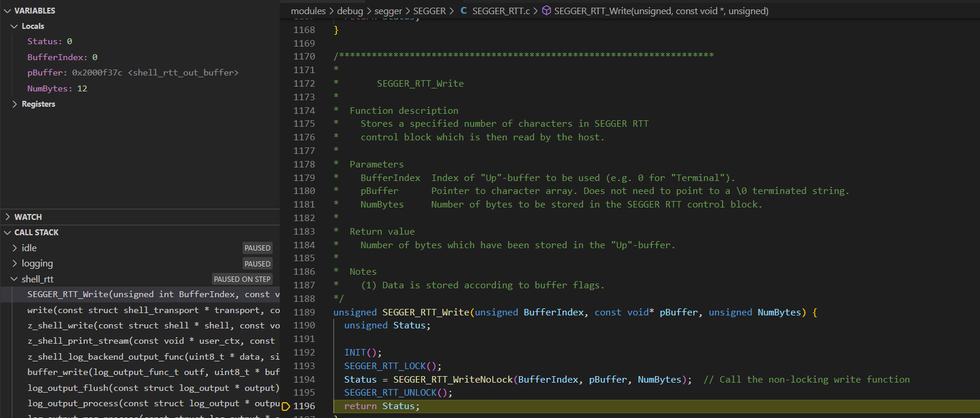Select the pBuffer shell_rtt_out_buffer variable
The height and width of the screenshot is (418, 980).
(x=140, y=73)
